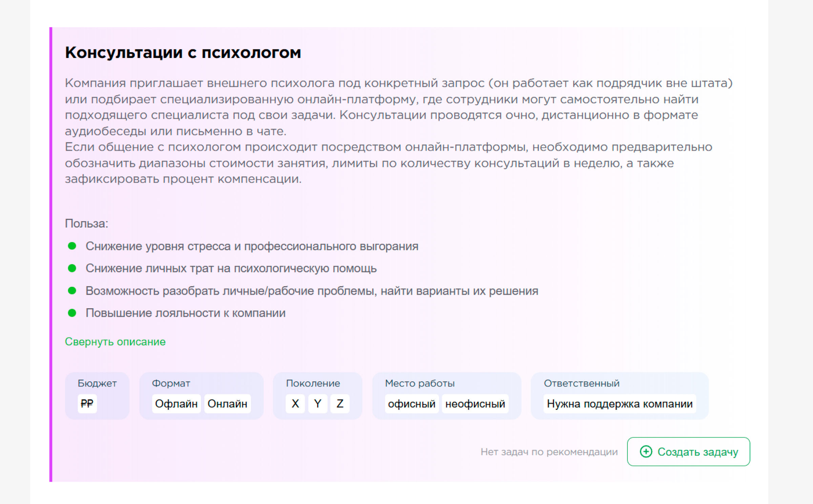Viewport: 813px width, 504px height.
Task: Click the plus icon in Создать задачу
Action: click(x=646, y=451)
